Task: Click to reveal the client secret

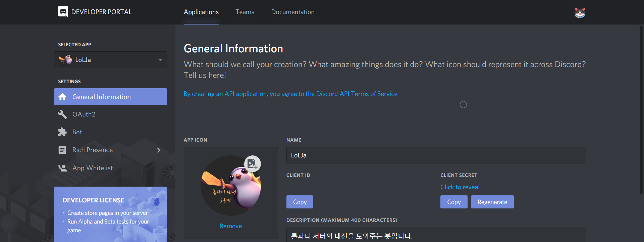Action: click(460, 187)
